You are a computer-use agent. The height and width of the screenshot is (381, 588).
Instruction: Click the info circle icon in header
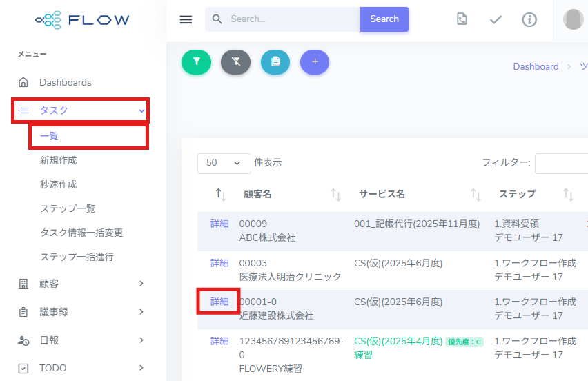(529, 19)
